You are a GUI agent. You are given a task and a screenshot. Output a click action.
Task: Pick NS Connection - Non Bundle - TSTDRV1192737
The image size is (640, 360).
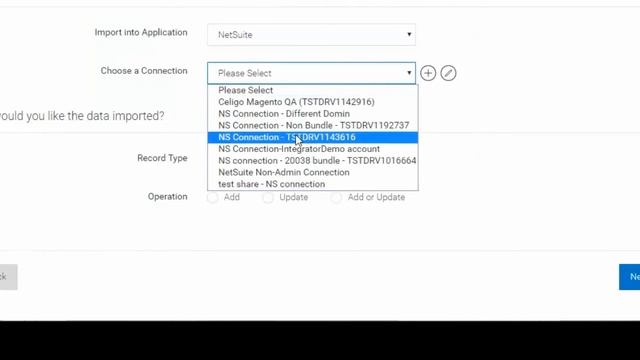[x=313, y=126]
